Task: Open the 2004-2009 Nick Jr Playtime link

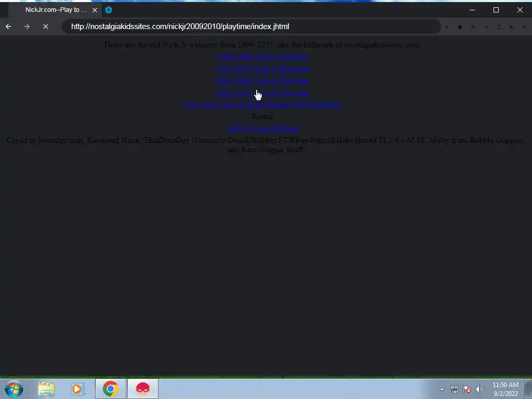Action: (x=262, y=81)
